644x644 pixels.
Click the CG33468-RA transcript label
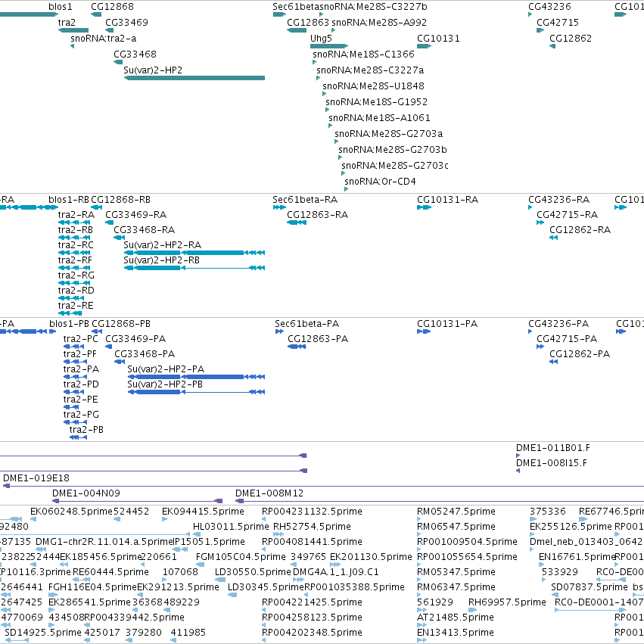coord(144,230)
